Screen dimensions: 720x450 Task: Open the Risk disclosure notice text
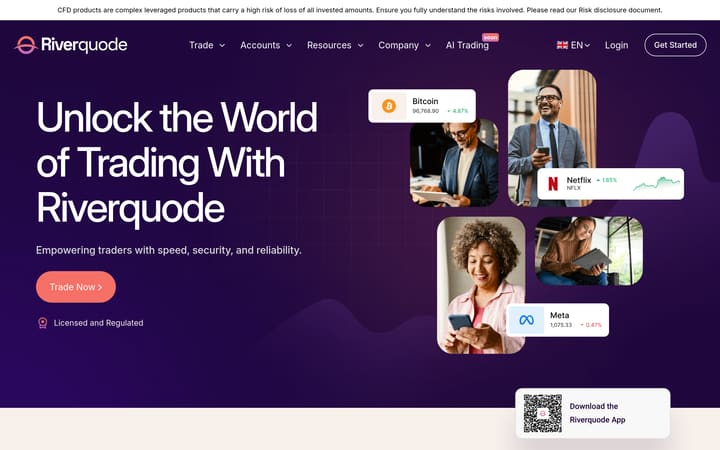360,10
